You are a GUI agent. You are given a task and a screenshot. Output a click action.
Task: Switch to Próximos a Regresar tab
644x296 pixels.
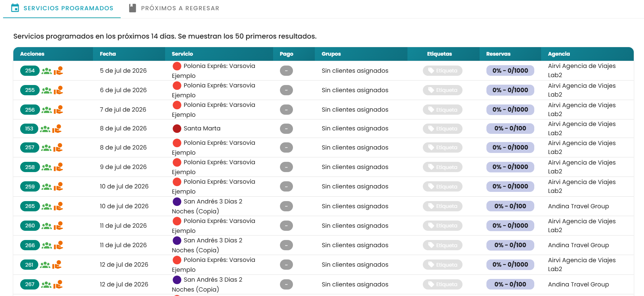(x=174, y=8)
